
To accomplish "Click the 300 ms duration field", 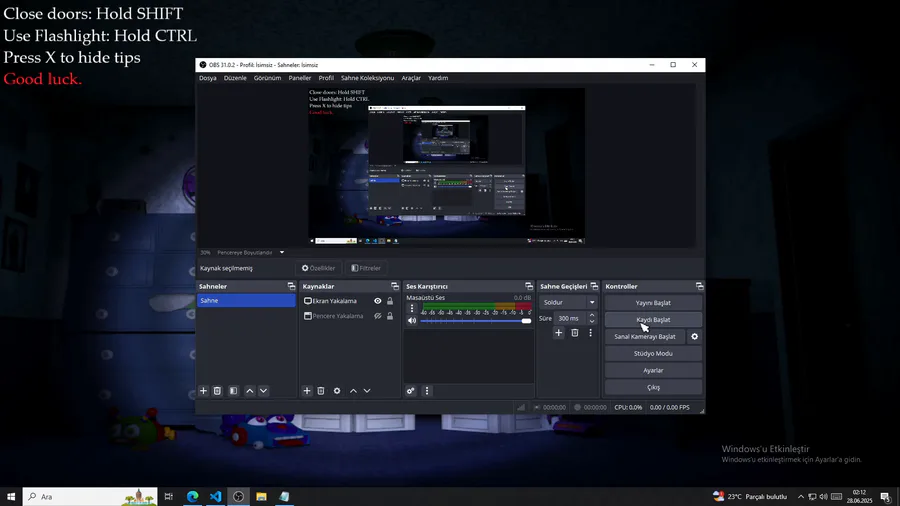I will [571, 318].
